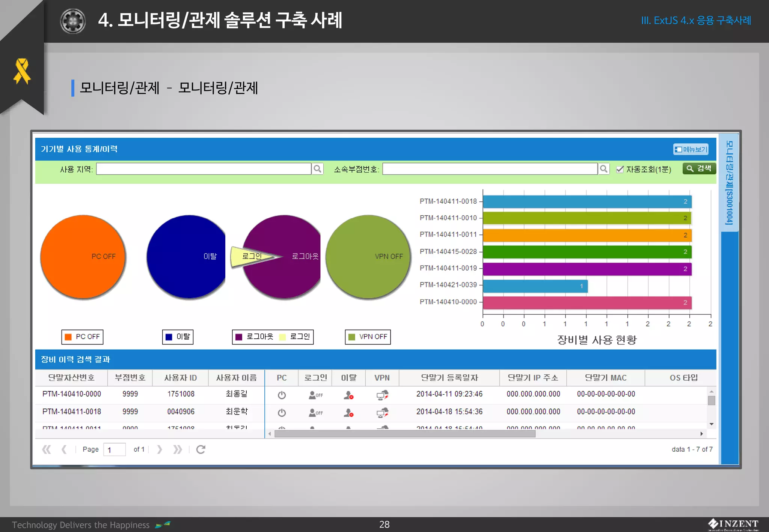Viewport: 769px width, 532px height.
Task: Sort by 단말기 IP 주소 column header
Action: (x=533, y=378)
